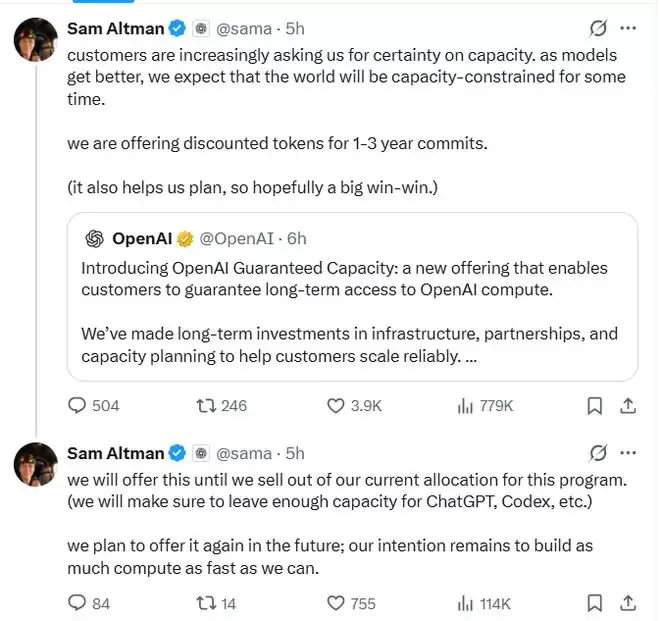Open the quoted OpenAI Guaranteed Capacity tweet
Image resolution: width=660 pixels, height=621 pixels.
click(x=352, y=297)
